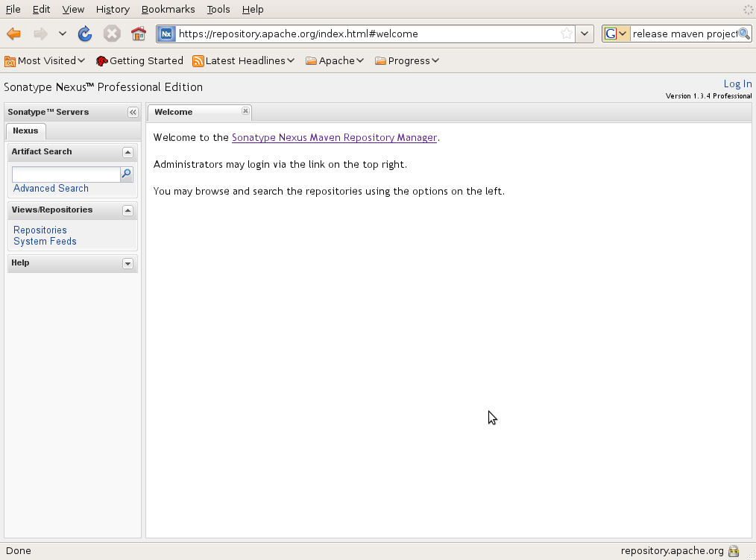Screen dimensions: 756x560
Task: Click the search magnifier icon in toolbar
Action: point(744,34)
